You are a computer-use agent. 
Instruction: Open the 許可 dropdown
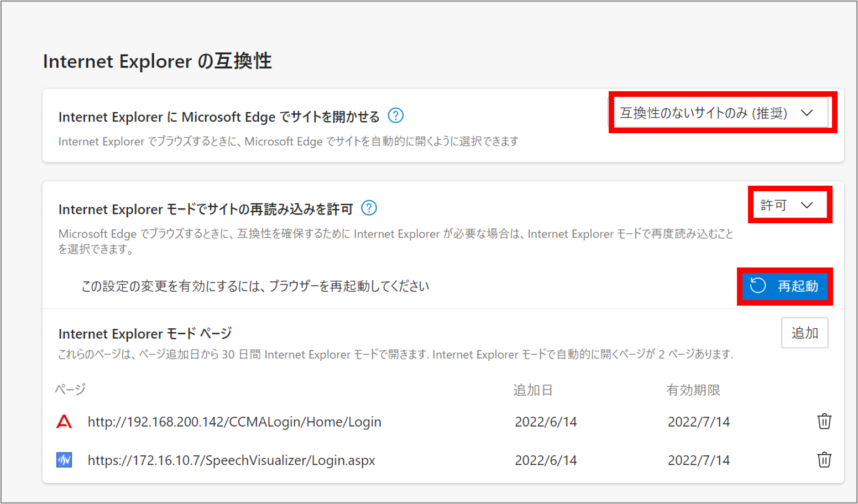click(x=789, y=205)
